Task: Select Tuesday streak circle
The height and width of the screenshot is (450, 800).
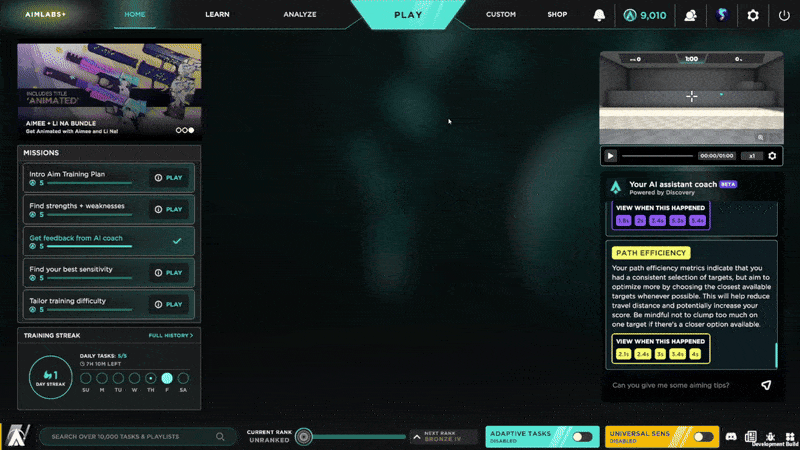Action: (x=118, y=378)
